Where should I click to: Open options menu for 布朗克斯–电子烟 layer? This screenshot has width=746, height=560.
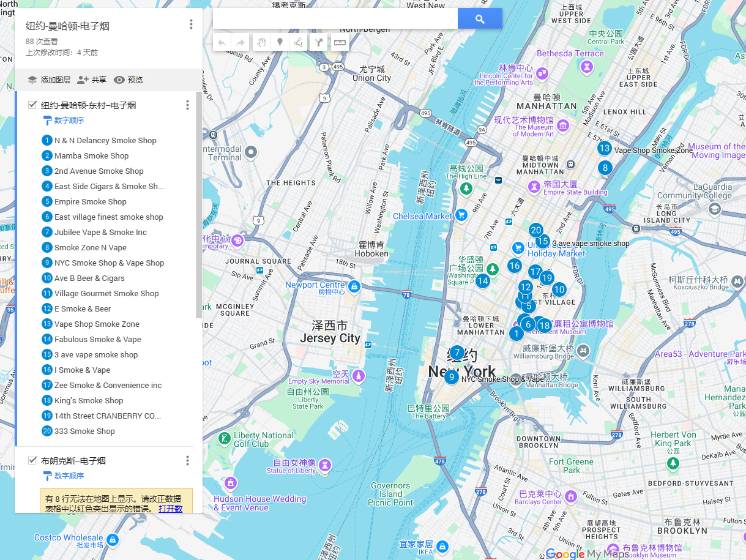point(187,460)
